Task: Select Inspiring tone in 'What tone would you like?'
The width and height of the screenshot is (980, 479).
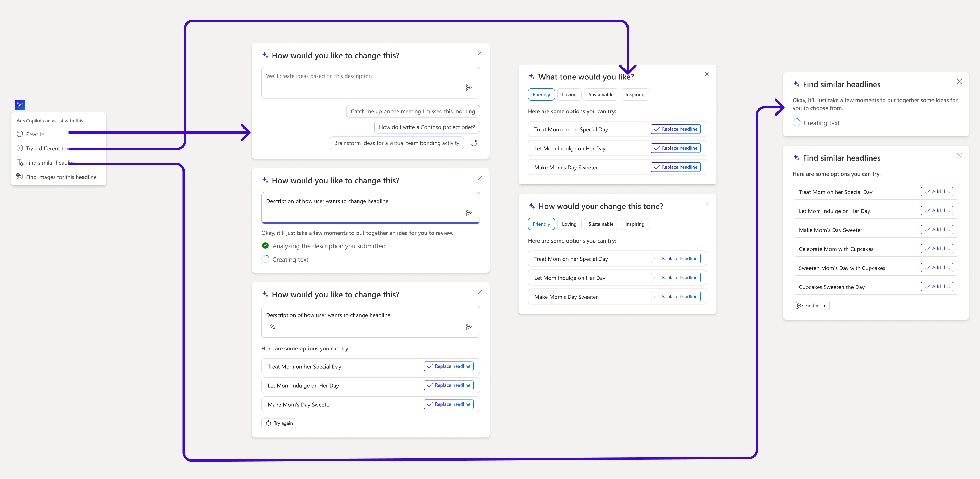Action: pyautogui.click(x=635, y=95)
